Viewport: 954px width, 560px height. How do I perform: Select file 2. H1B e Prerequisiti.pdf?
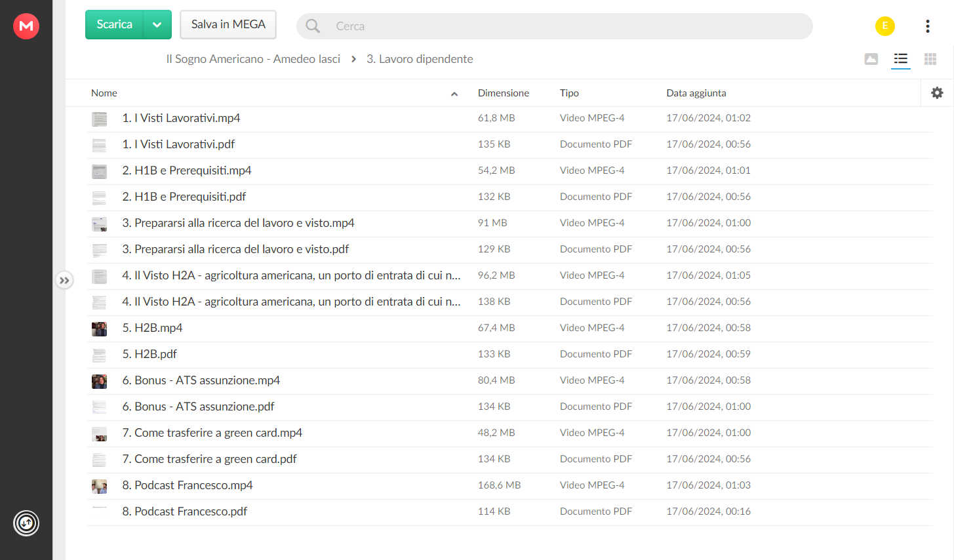(510, 197)
